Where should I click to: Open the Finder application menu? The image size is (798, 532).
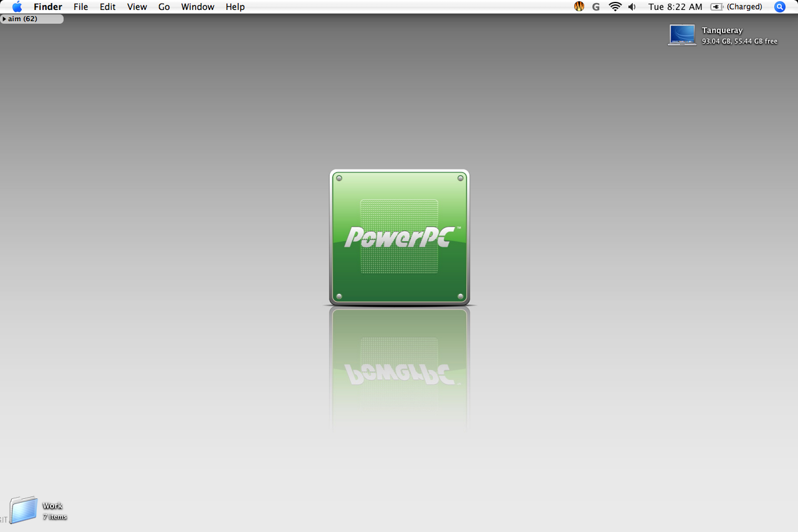pos(48,7)
